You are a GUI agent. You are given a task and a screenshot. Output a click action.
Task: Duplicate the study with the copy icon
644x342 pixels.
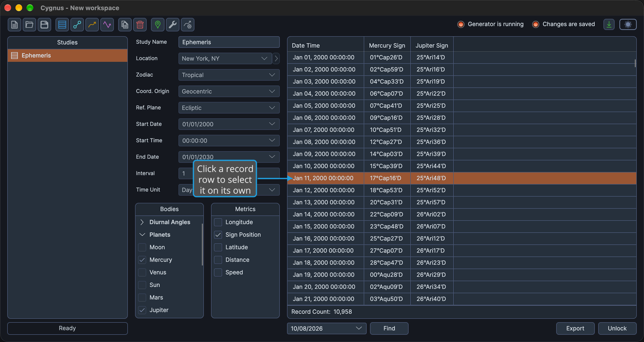[125, 25]
